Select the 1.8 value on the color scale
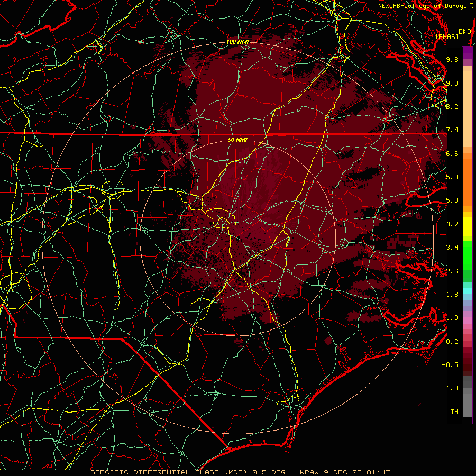Viewport: 476px width, 476px height. coord(452,295)
